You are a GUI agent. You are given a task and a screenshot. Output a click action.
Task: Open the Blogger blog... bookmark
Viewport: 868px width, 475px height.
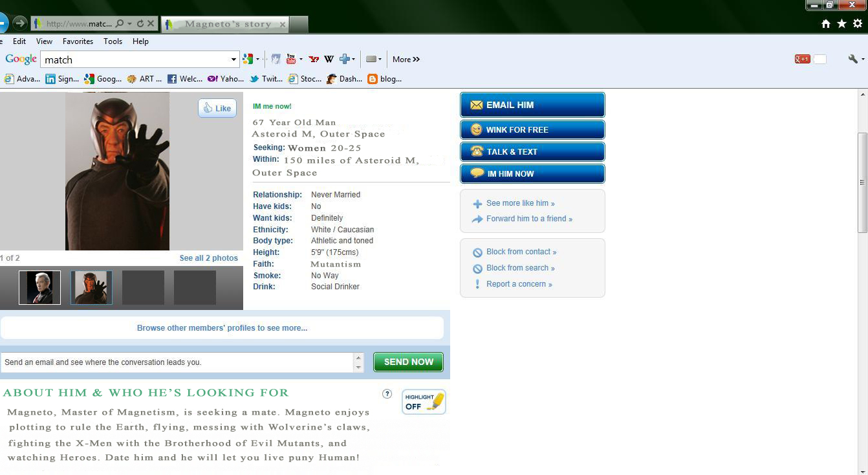pyautogui.click(x=385, y=79)
